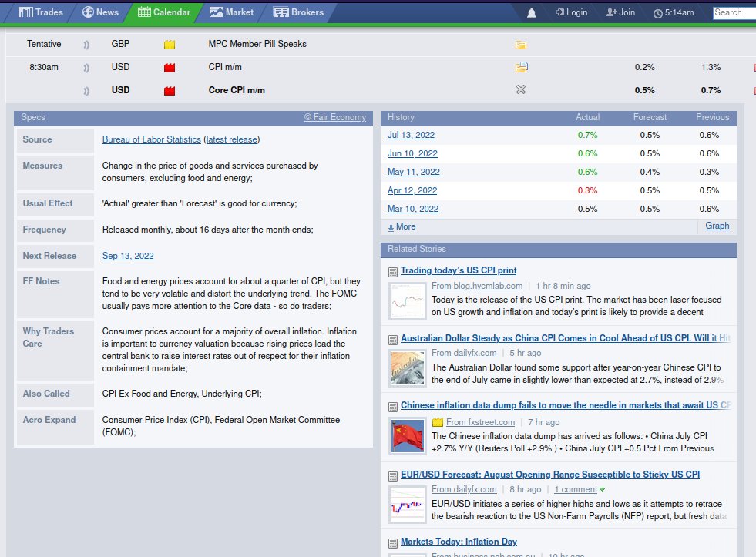The image size is (756, 557).
Task: Click the Join link
Action: pyautogui.click(x=620, y=12)
